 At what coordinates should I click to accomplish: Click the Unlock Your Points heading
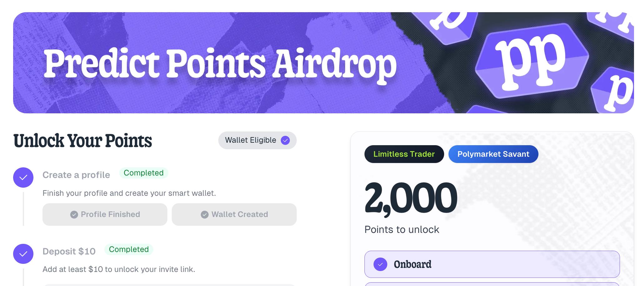click(83, 141)
